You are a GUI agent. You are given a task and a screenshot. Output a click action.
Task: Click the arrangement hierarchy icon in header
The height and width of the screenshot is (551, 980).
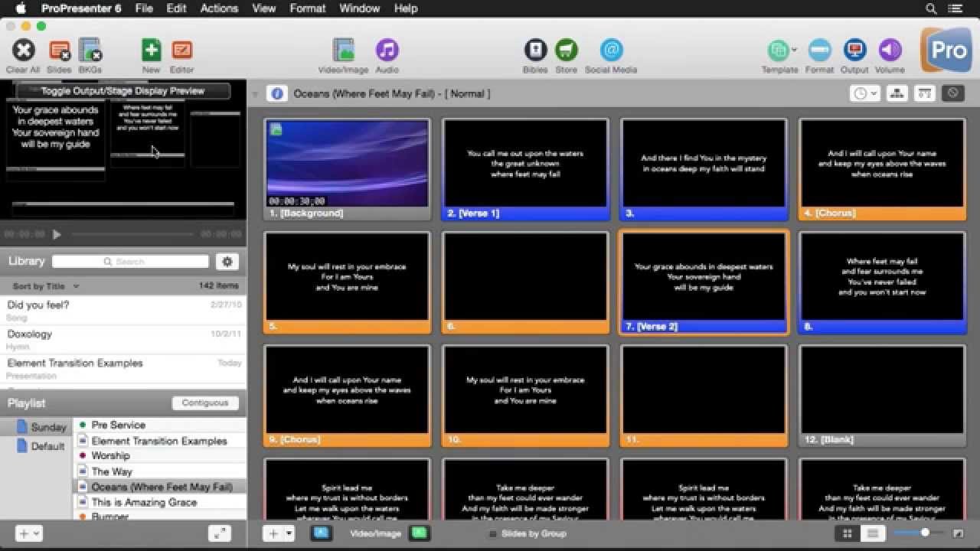click(897, 93)
